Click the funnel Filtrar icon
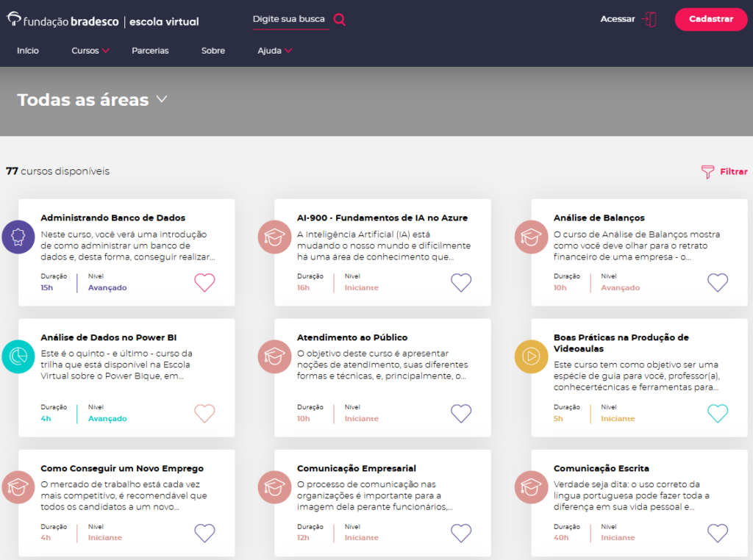The width and height of the screenshot is (753, 560). click(707, 171)
